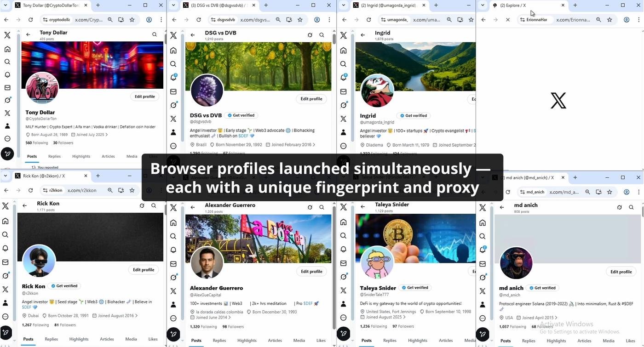Click search magnifier in Tony Dollar profile header
644x347 pixels.
point(155,34)
